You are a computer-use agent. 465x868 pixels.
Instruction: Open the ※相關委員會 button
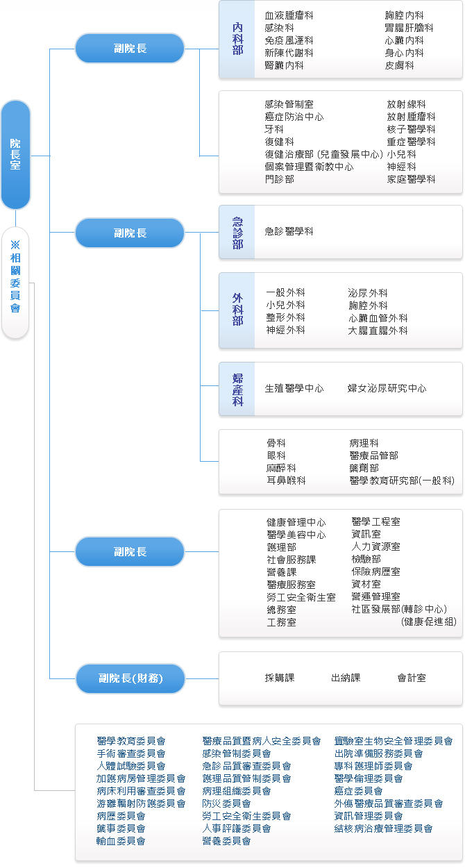(15, 283)
